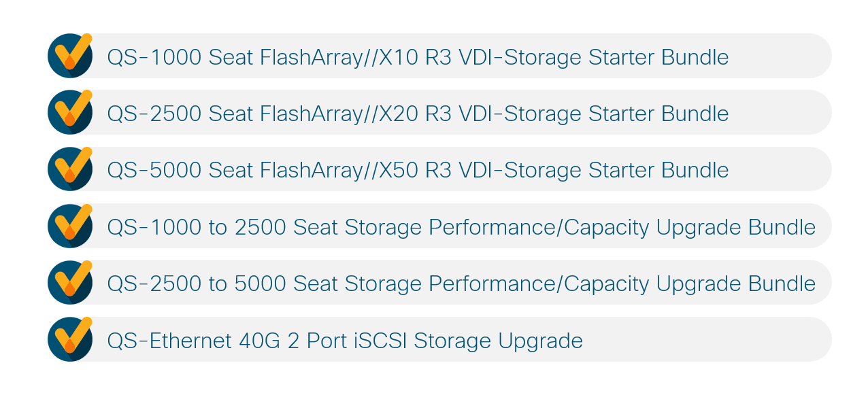Open QS-2500 to 5000 Seat Upgrade Bundle label
868x410 pixels.
point(461,284)
